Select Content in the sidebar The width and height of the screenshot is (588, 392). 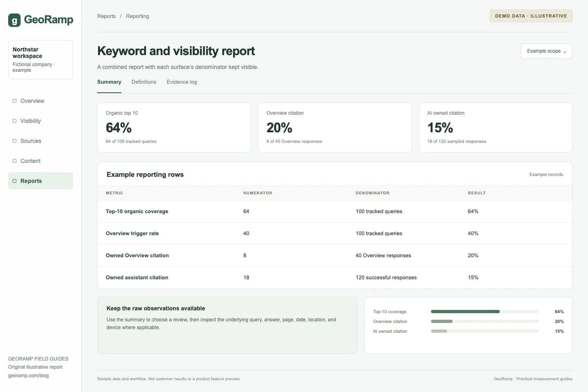40,161
